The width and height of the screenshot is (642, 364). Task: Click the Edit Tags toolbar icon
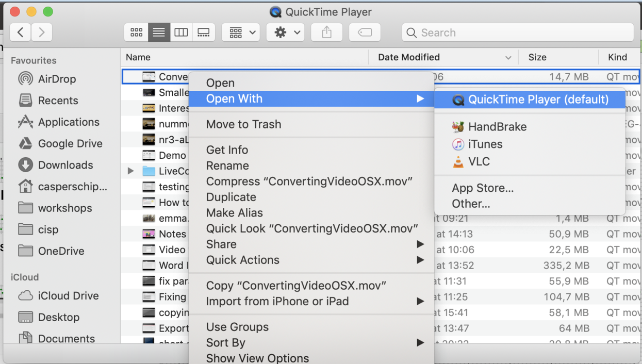tap(365, 32)
